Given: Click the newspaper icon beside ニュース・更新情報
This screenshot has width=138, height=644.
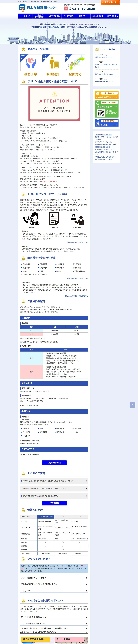Looking at the screenshot, I should [97, 49].
